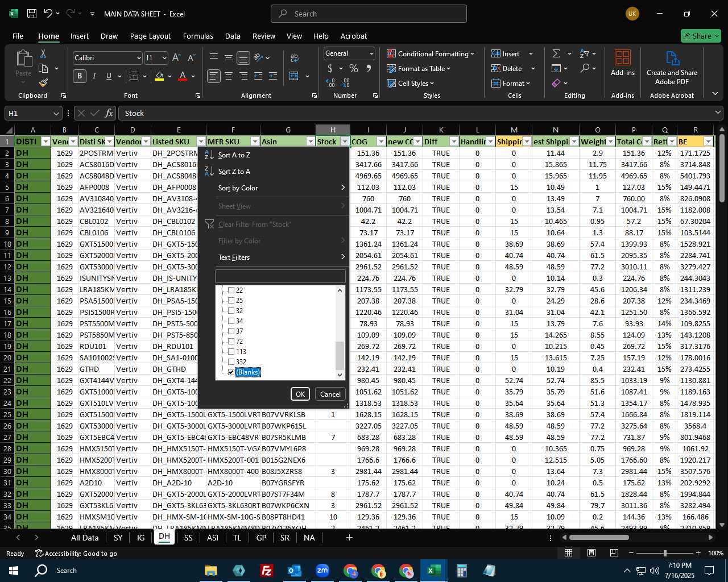Switch to Page Layout view icon
Image resolution: width=728 pixels, height=582 pixels.
coord(591,553)
